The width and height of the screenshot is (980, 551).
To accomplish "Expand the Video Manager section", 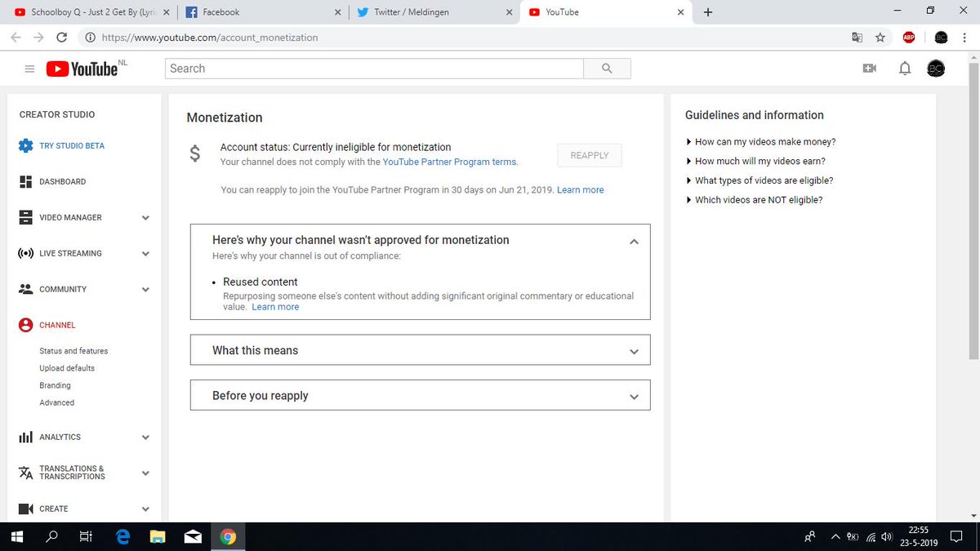I will [145, 218].
